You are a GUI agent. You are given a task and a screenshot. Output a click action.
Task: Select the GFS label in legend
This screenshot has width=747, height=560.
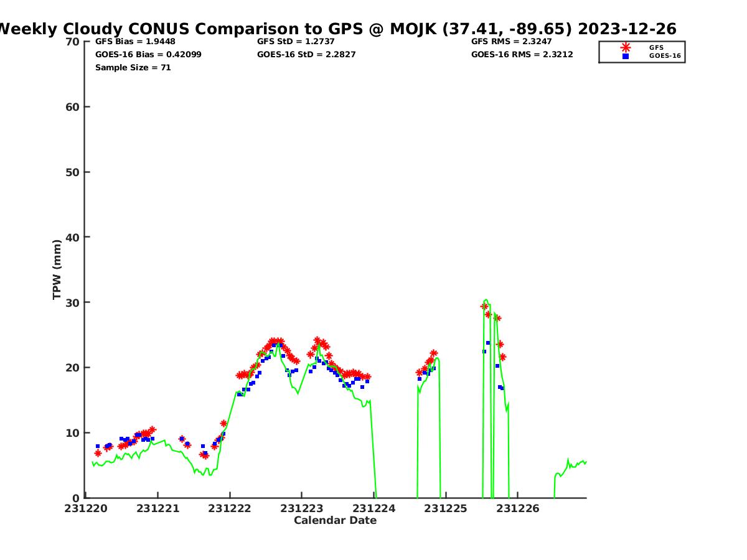656,47
